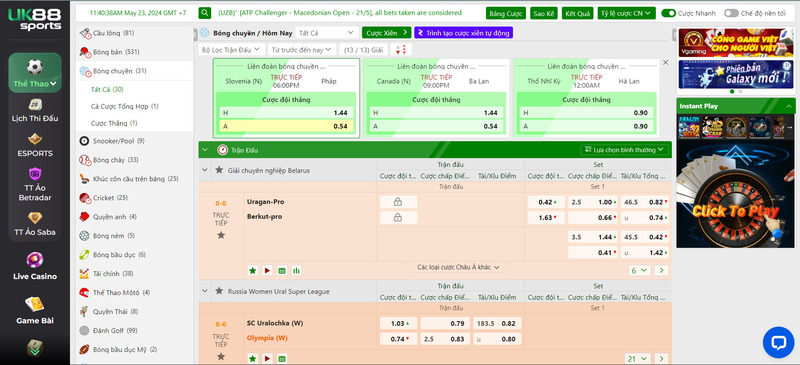The width and height of the screenshot is (800, 365).
Task: Open the Tỷ lệ cược CN odds dropdown
Action: pos(627,13)
